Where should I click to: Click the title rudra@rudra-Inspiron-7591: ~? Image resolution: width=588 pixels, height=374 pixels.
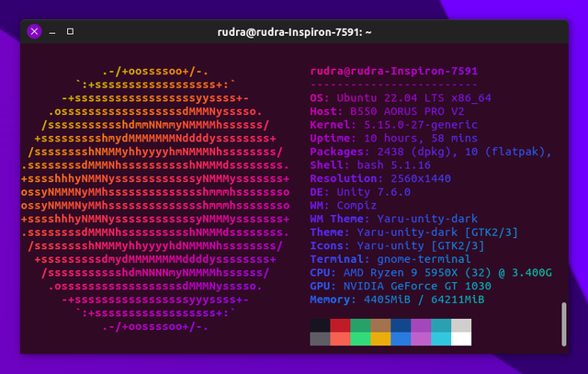click(294, 32)
